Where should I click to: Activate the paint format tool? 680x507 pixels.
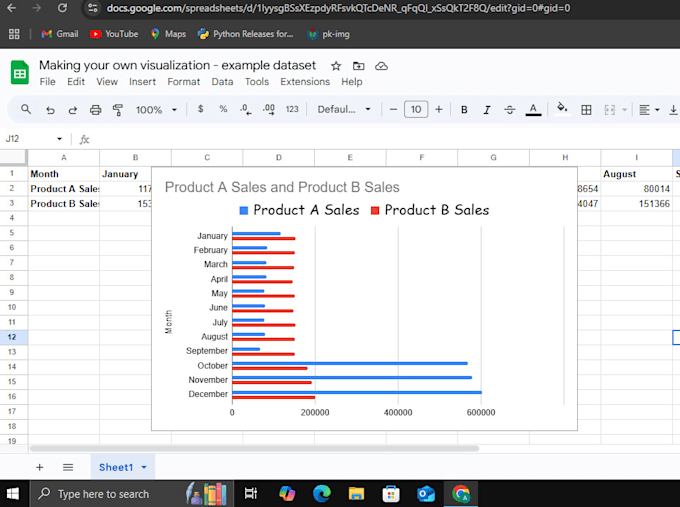[118, 110]
